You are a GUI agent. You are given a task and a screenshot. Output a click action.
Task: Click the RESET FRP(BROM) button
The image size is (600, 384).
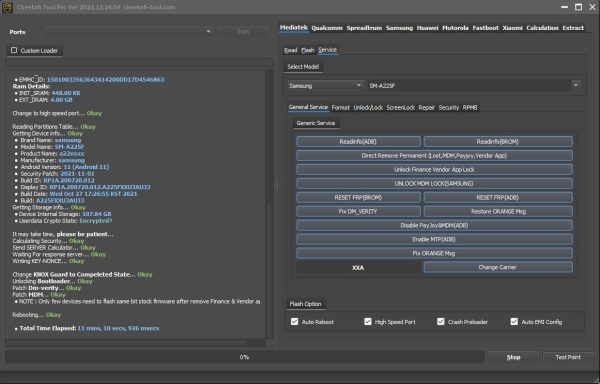(358, 197)
